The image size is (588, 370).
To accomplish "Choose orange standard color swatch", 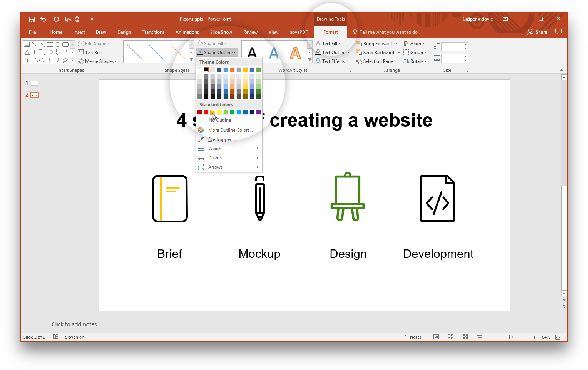I will tap(212, 112).
